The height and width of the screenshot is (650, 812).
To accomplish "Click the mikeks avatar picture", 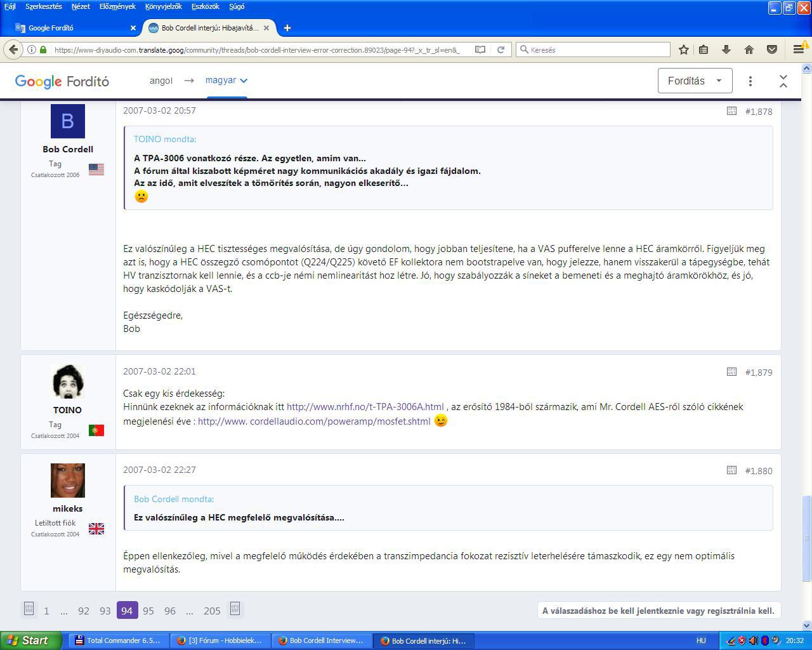I will point(68,481).
